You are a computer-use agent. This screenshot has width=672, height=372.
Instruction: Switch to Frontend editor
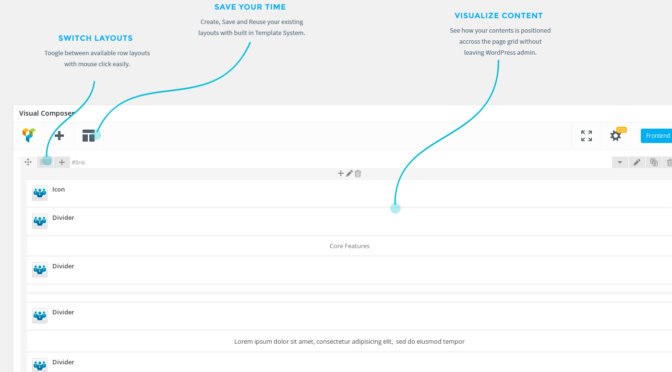(656, 136)
